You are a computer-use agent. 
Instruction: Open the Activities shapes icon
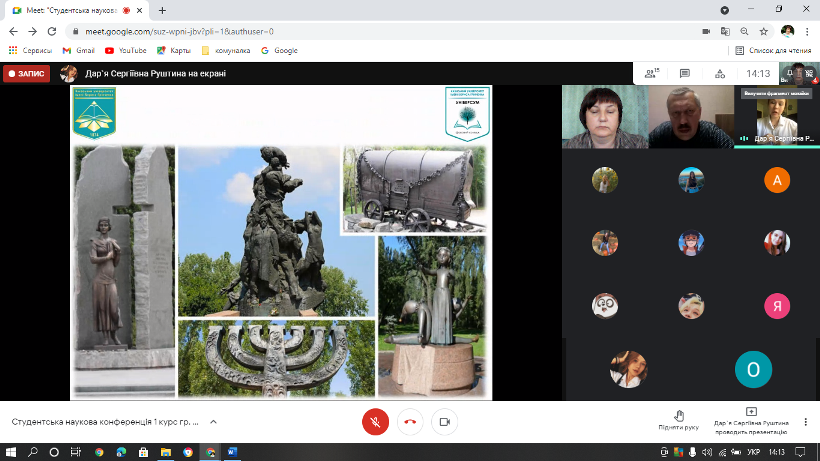click(x=718, y=73)
